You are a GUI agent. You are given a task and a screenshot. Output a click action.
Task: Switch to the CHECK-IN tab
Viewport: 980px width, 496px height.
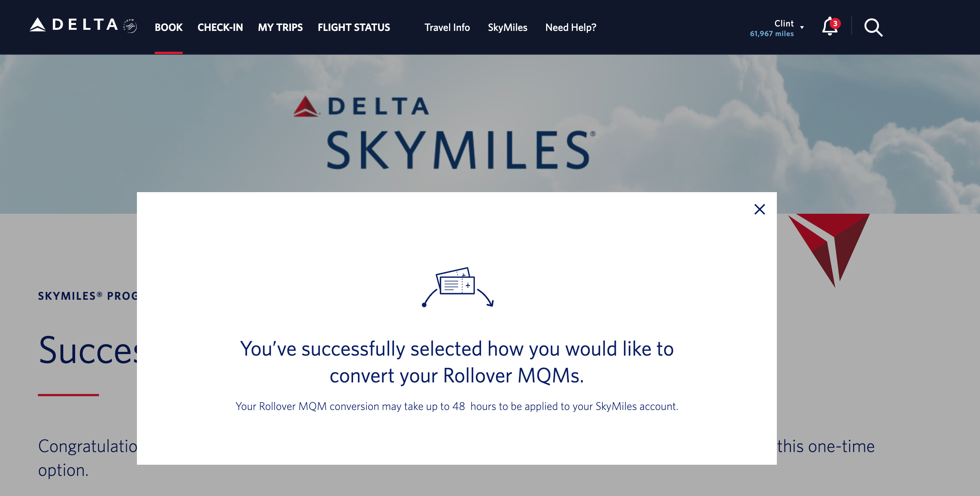pyautogui.click(x=220, y=28)
